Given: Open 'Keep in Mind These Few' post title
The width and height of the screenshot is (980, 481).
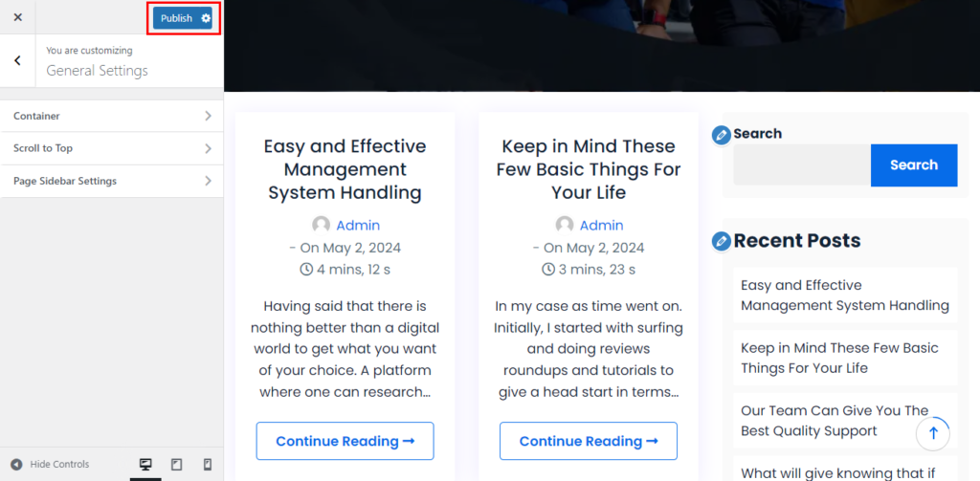Looking at the screenshot, I should point(588,169).
